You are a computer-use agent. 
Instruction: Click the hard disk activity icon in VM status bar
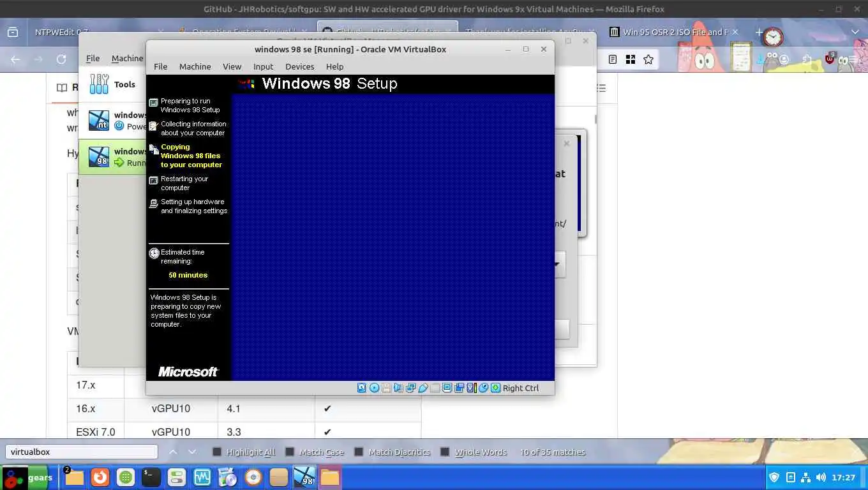click(x=362, y=388)
